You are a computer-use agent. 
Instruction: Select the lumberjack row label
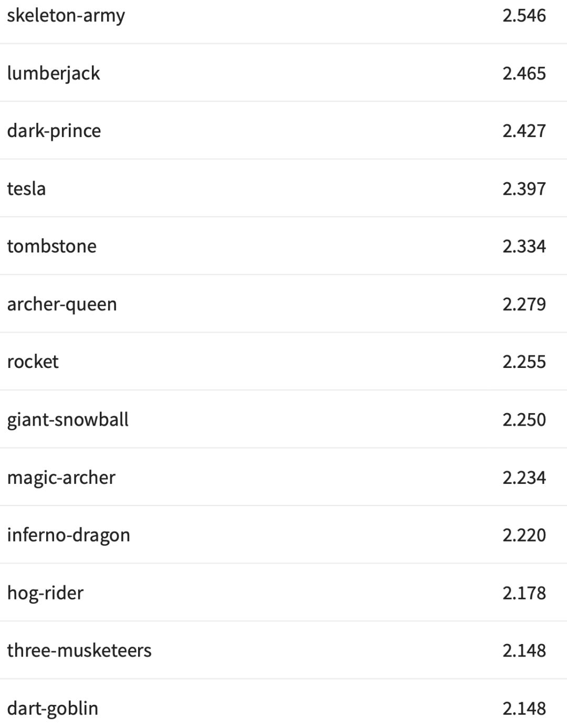point(53,73)
